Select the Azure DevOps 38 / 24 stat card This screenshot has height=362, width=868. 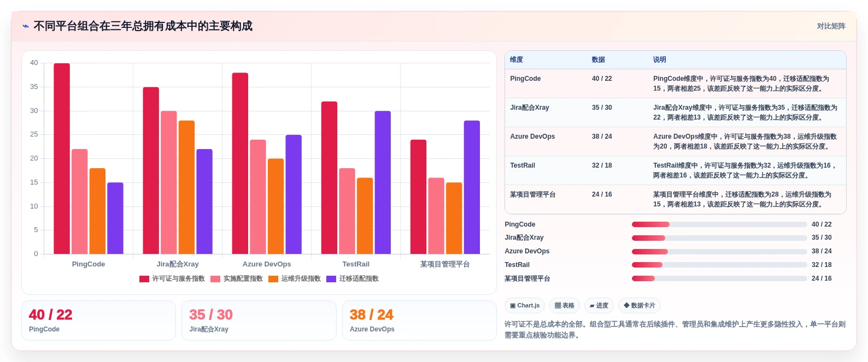click(x=419, y=321)
